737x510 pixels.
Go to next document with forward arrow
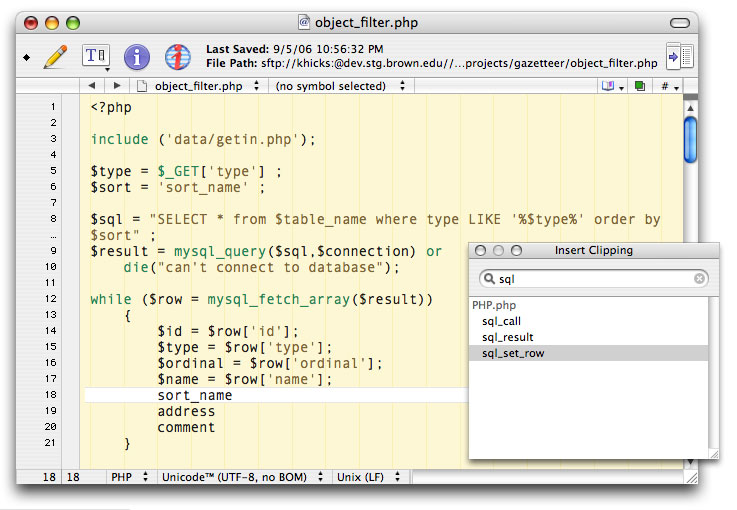[x=117, y=86]
